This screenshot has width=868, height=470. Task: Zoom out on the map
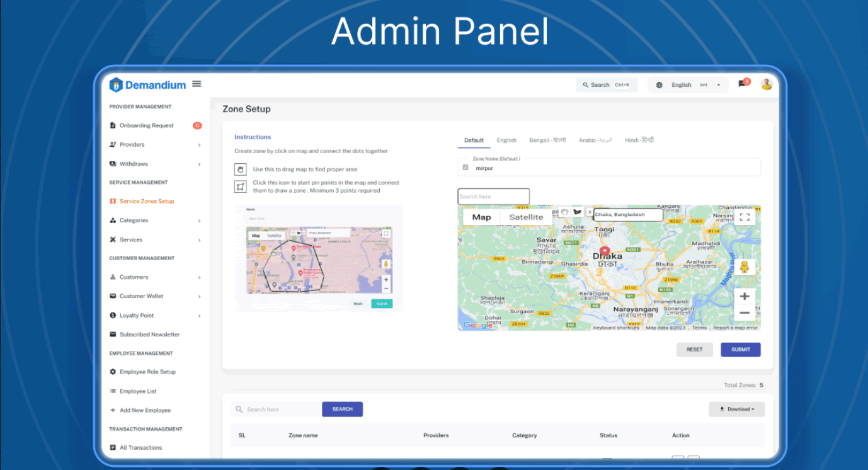[744, 313]
